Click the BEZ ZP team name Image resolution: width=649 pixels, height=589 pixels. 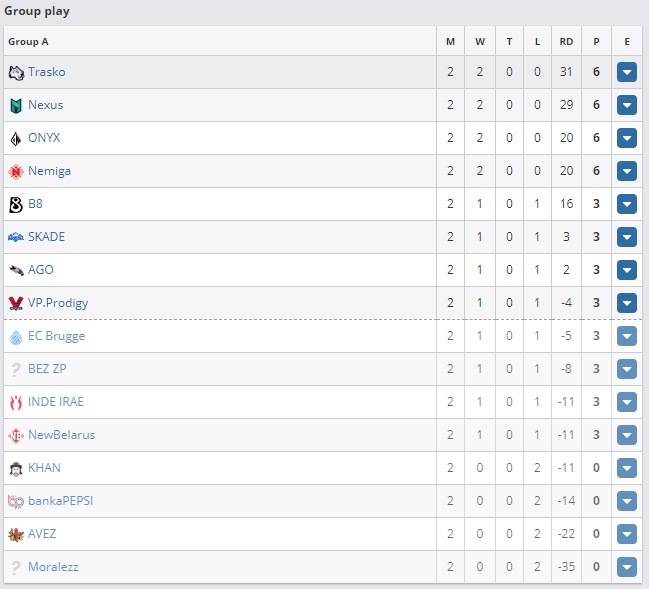(x=47, y=369)
